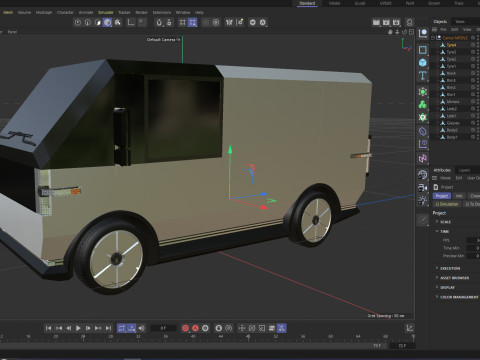This screenshot has height=360, width=480.
Task: Expand the ASSET BROWSER section
Action: (x=437, y=277)
